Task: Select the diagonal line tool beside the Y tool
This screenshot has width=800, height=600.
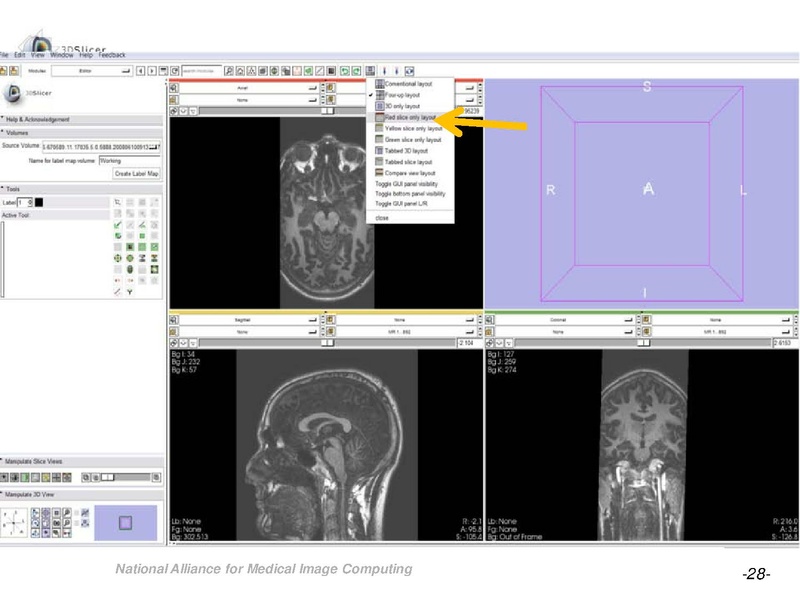Action: click(x=117, y=292)
